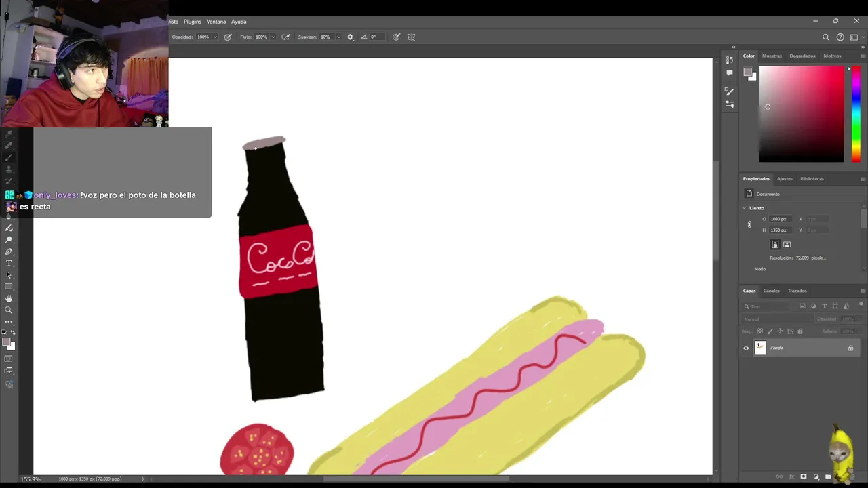Viewport: 868px width, 488px height.
Task: Open the Ventana menu
Action: 216,22
